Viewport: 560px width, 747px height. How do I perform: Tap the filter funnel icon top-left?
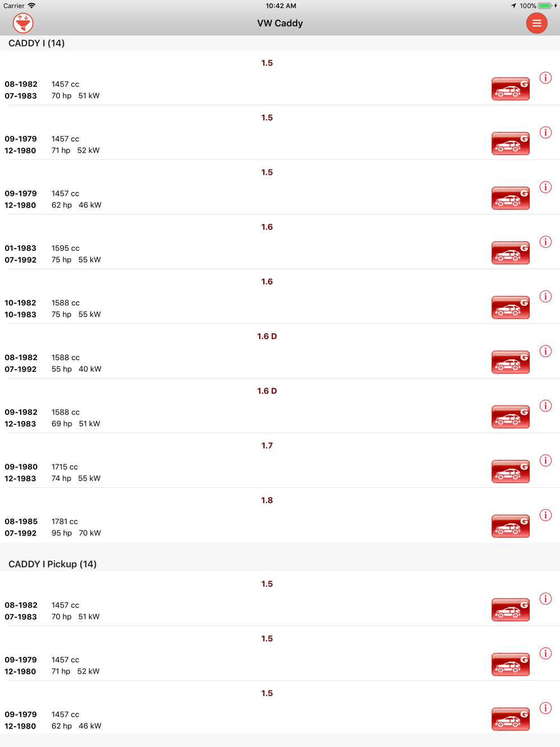23,23
